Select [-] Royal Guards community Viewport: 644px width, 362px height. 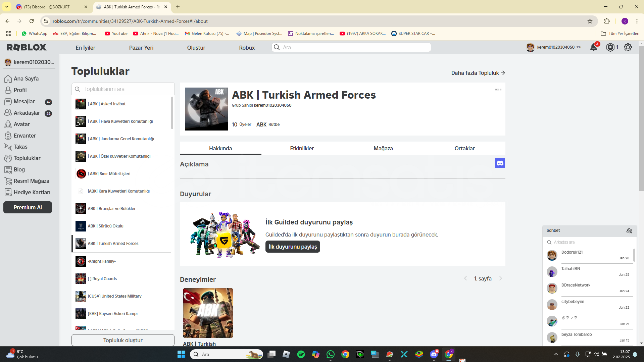(121, 279)
